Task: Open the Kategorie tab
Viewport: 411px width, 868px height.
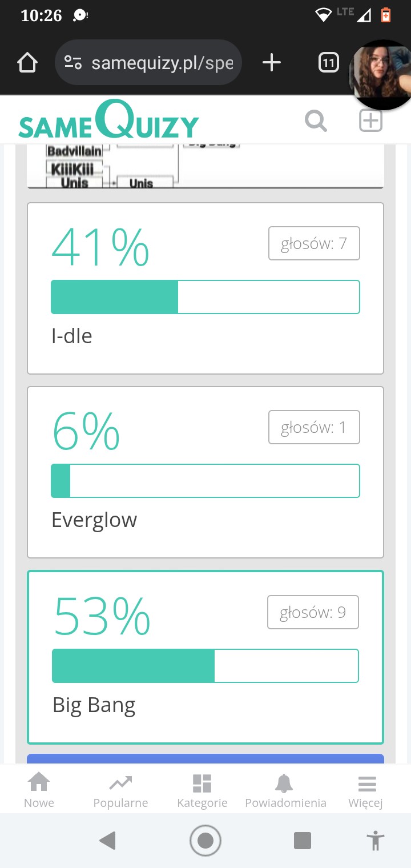Action: coord(202,790)
